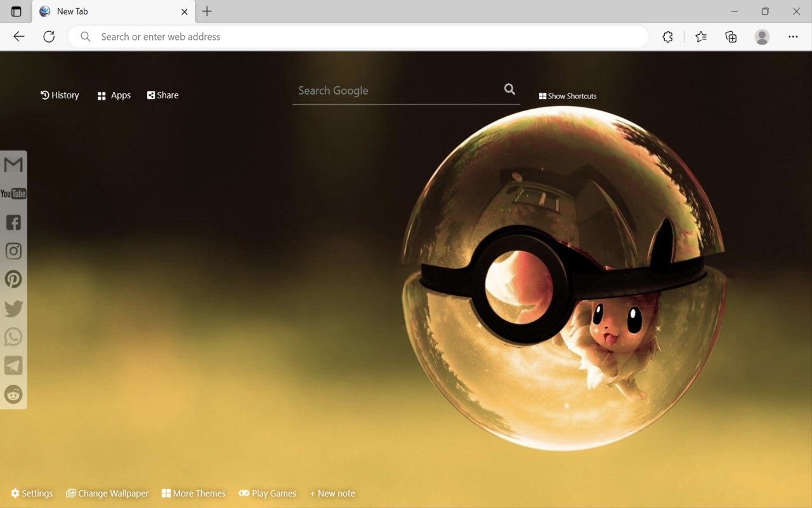Select the New Tab tab

pos(114,11)
